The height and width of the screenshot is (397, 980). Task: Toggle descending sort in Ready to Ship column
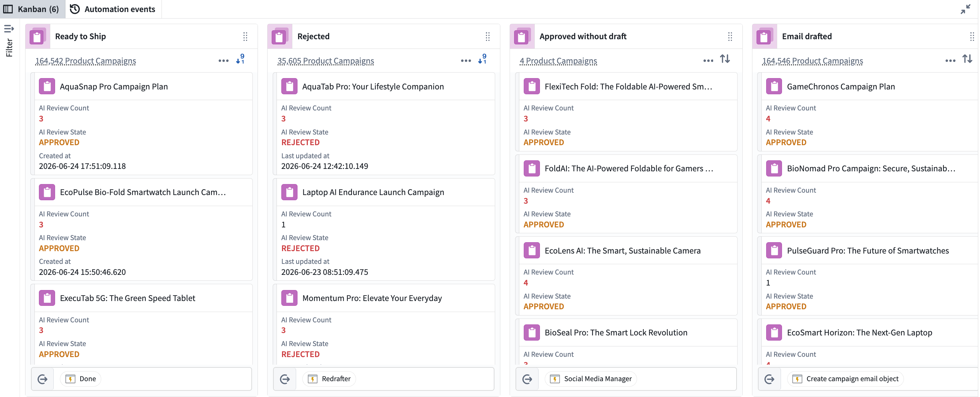(x=240, y=59)
